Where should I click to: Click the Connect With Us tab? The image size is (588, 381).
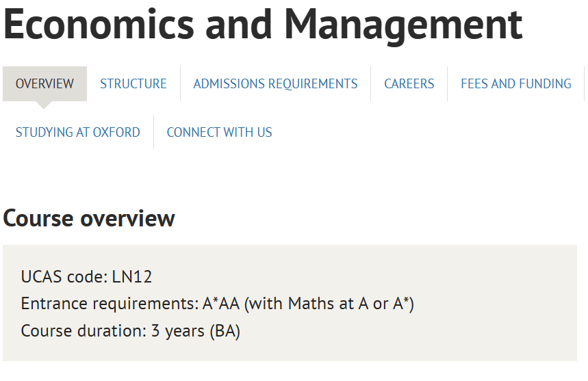(219, 133)
